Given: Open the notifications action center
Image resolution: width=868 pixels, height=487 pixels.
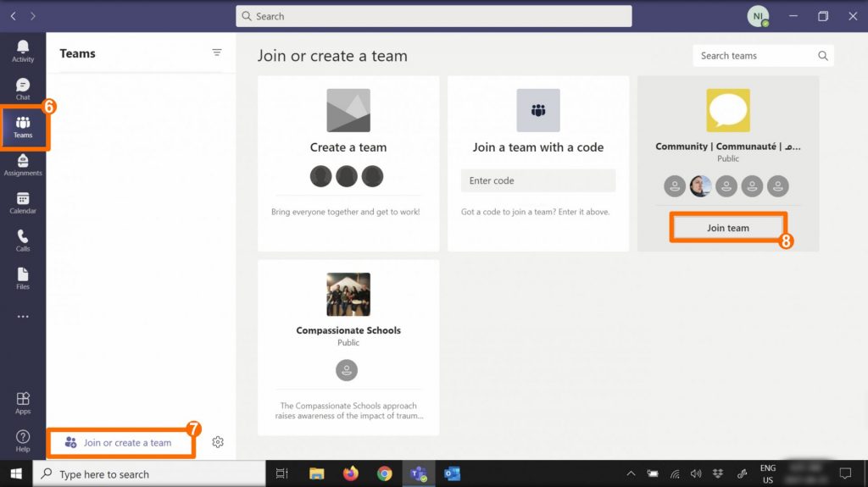Looking at the screenshot, I should [845, 473].
